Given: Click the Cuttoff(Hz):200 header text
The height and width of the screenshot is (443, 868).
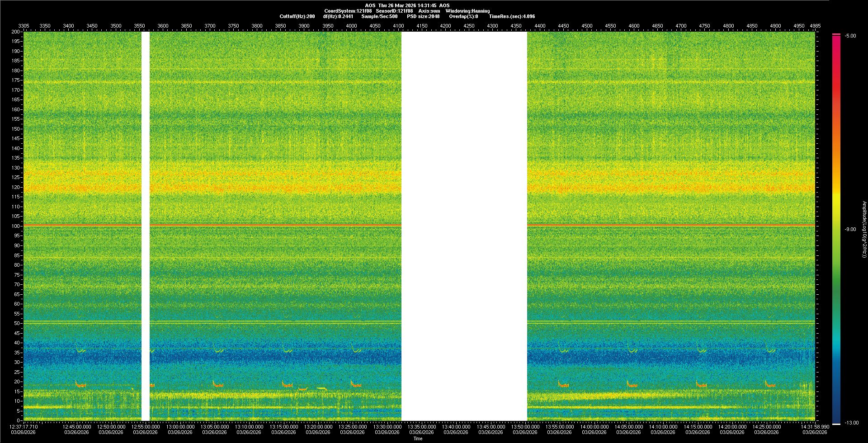Looking at the screenshot, I should coord(297,16).
